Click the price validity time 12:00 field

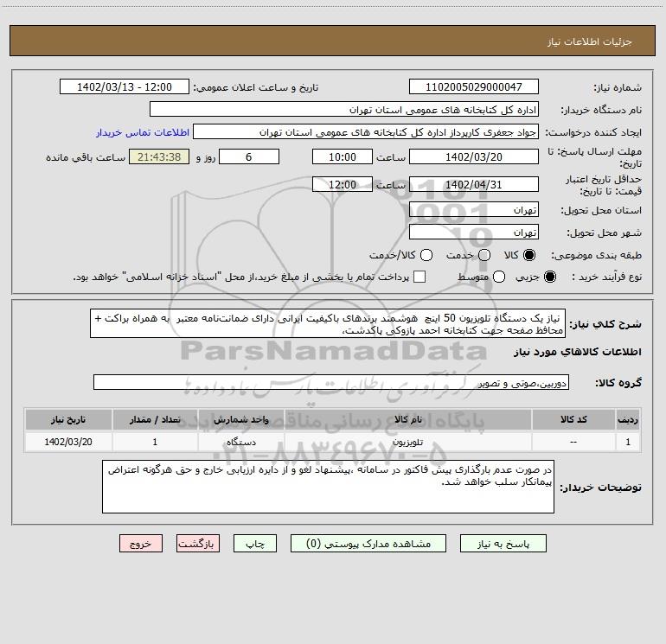click(343, 184)
